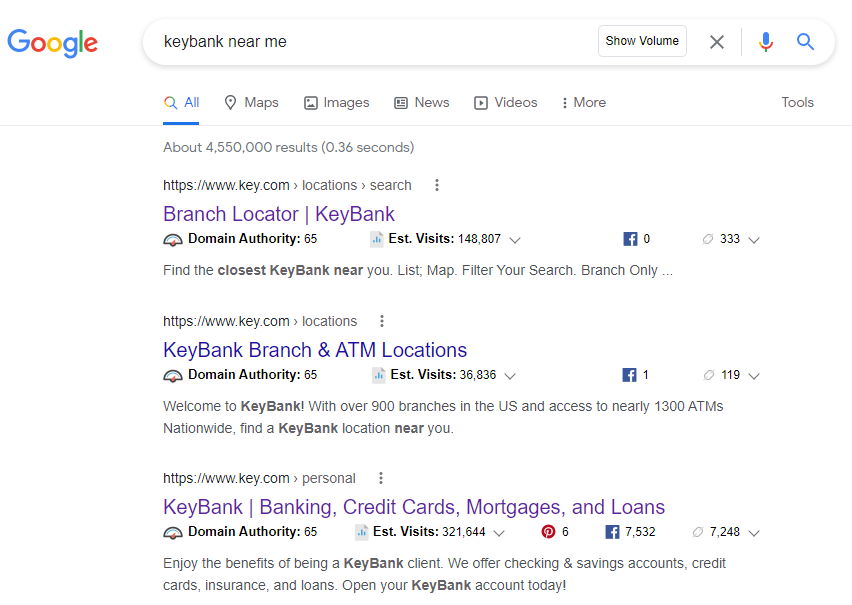The width and height of the screenshot is (852, 605).
Task: Click the 'Welcome to KeyBank!' snippet
Action: pyautogui.click(x=443, y=417)
